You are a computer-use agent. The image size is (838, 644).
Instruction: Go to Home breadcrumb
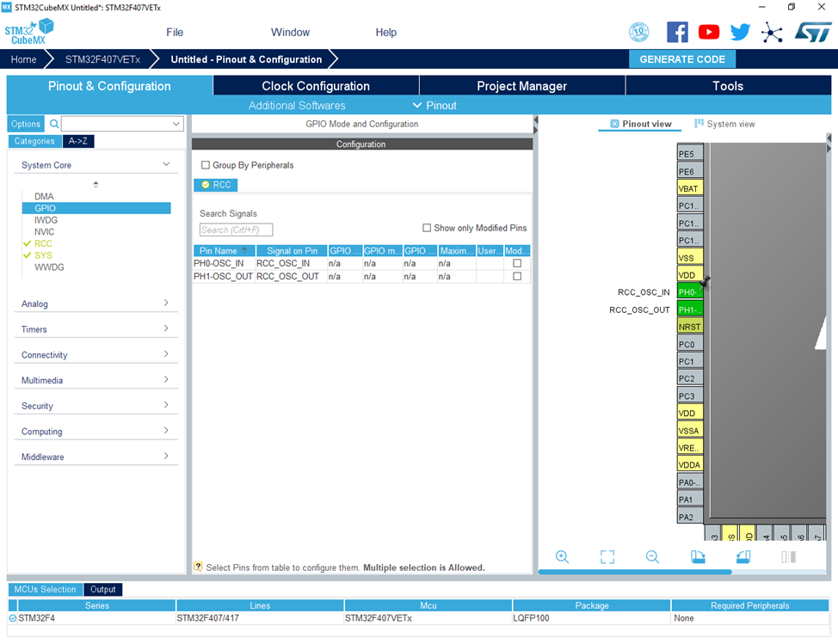23,59
